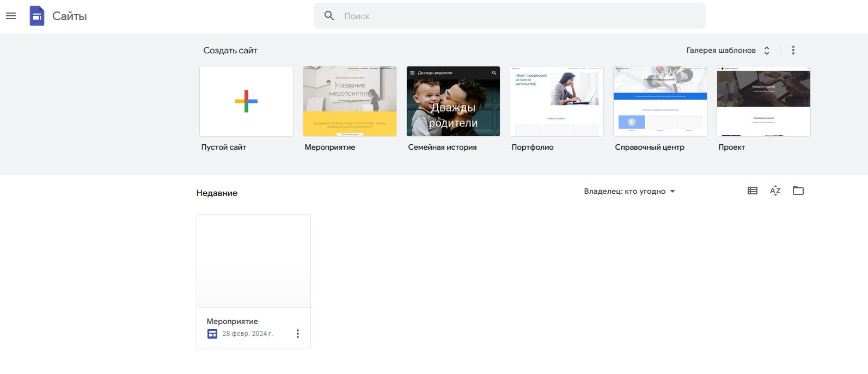This screenshot has width=868, height=374.
Task: Open the file picker folder icon
Action: point(798,191)
